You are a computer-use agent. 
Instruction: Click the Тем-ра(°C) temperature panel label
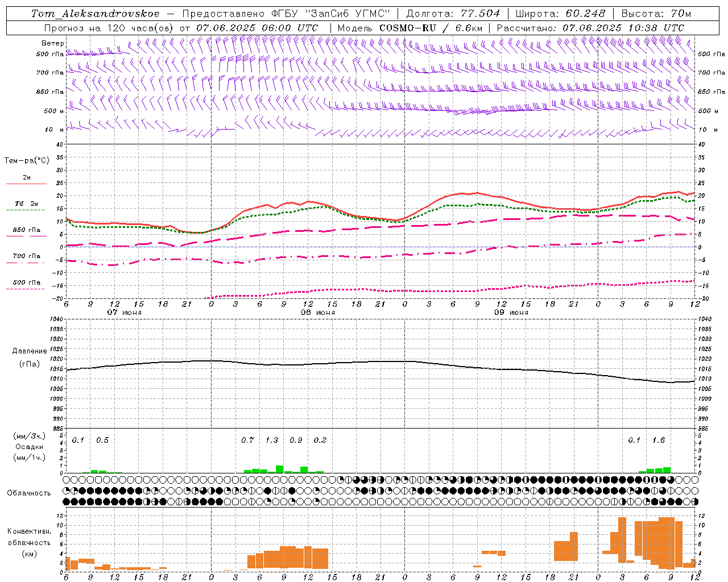click(27, 161)
